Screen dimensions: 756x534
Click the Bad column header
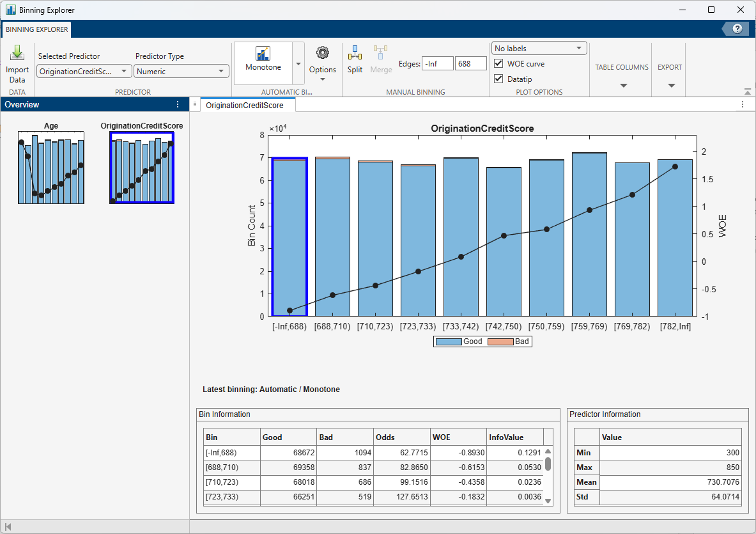point(345,437)
